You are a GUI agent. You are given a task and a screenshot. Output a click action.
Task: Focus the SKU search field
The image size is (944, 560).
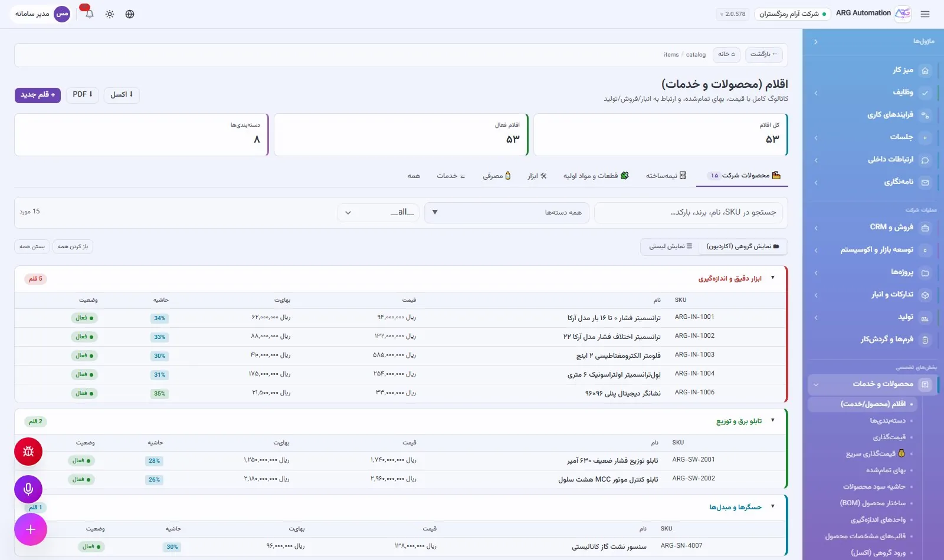click(x=689, y=212)
